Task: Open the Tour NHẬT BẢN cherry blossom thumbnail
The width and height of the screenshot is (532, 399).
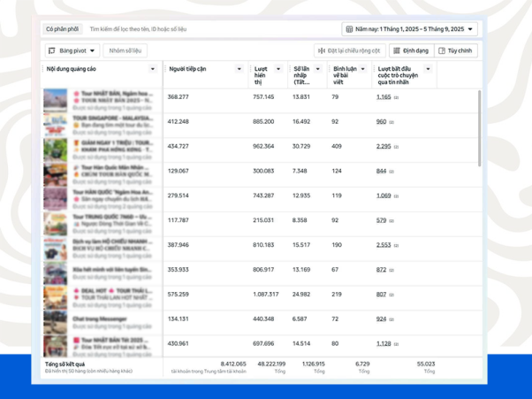Action: coord(56,101)
